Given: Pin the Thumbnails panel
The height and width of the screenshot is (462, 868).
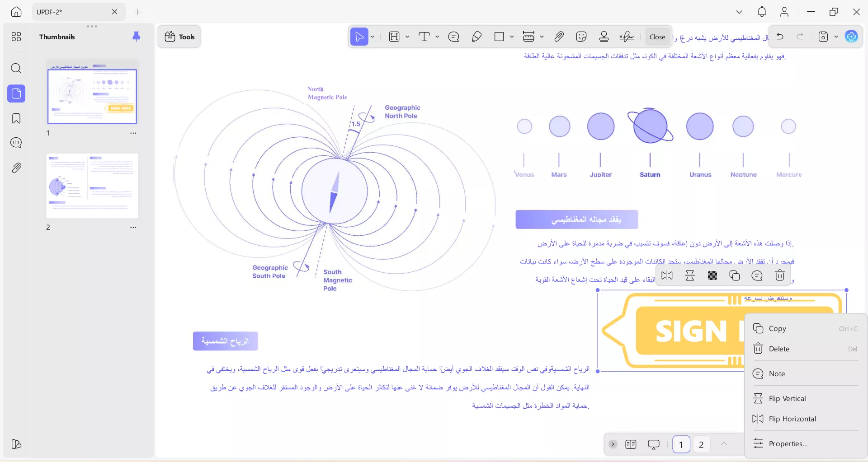Looking at the screenshot, I should (x=136, y=37).
